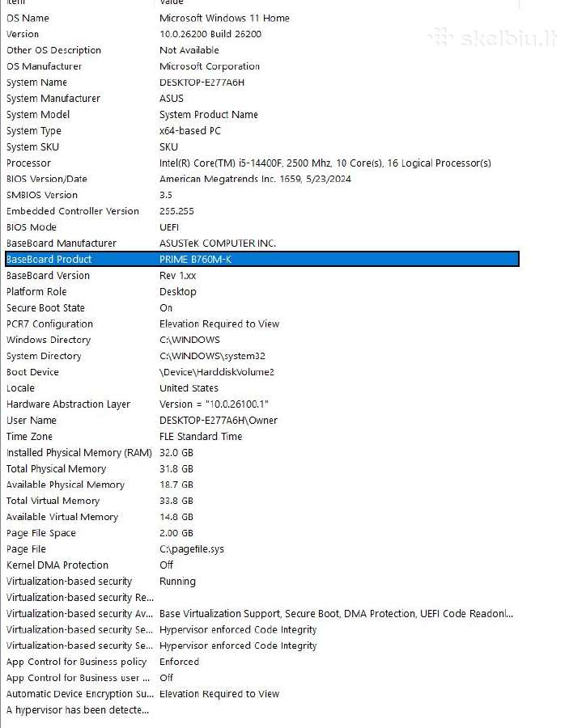Image resolution: width=586 pixels, height=728 pixels.
Task: Select BaseBoard Manufacturer row
Action: pyautogui.click(x=262, y=243)
